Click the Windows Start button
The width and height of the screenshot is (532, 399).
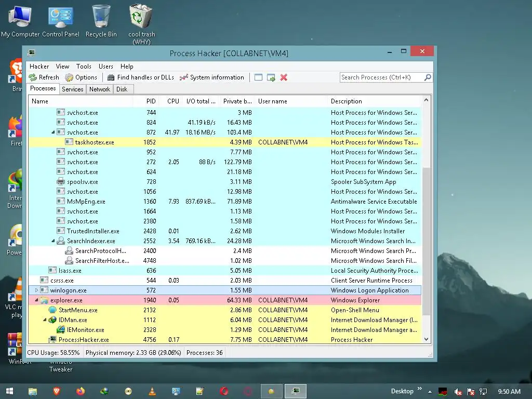9,391
